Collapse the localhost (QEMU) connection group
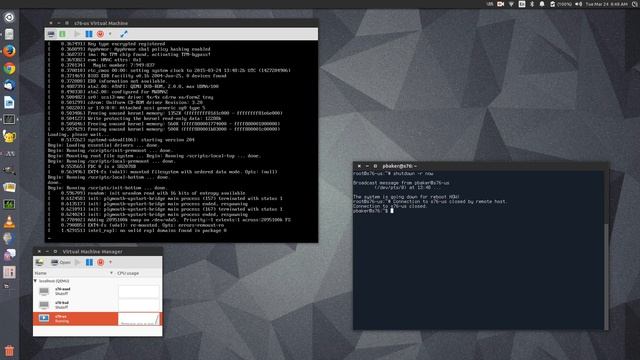The width and height of the screenshot is (640, 360). coord(35,281)
